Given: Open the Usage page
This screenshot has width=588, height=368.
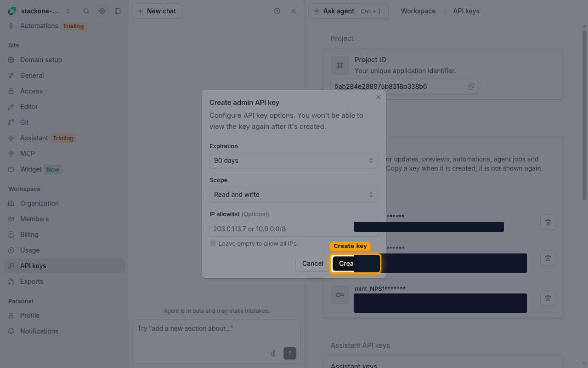Looking at the screenshot, I should (x=64, y=250).
